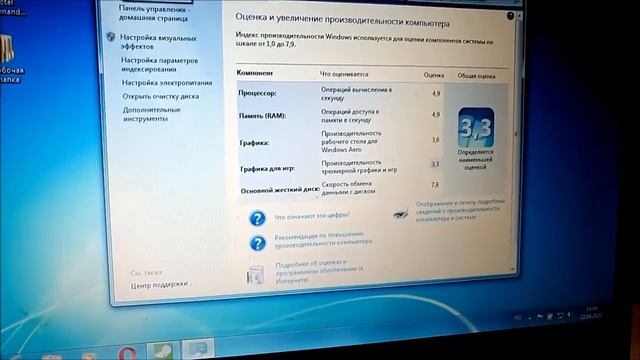Show hidden tray icons with the small arrow
This screenshot has width=640, height=360.
point(529,317)
